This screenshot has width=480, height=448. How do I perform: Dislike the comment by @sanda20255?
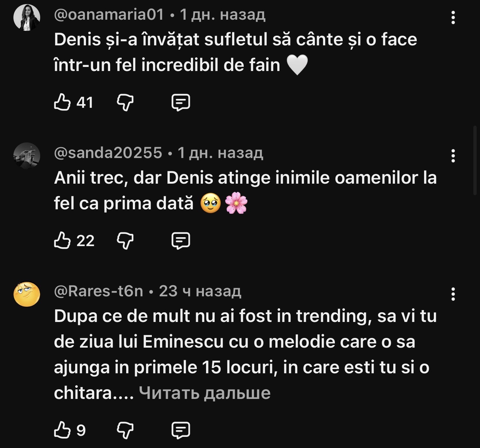coord(125,241)
